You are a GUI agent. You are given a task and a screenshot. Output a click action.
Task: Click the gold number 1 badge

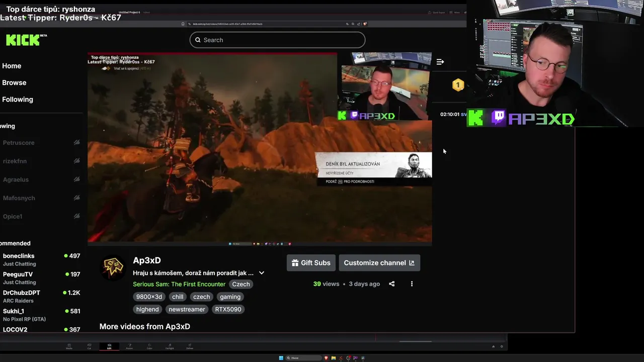pyautogui.click(x=458, y=85)
